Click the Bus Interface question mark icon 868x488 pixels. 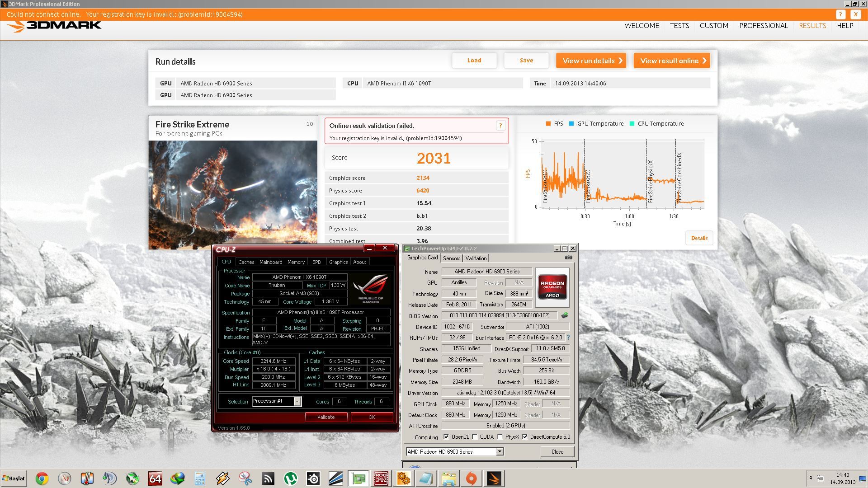(x=568, y=338)
